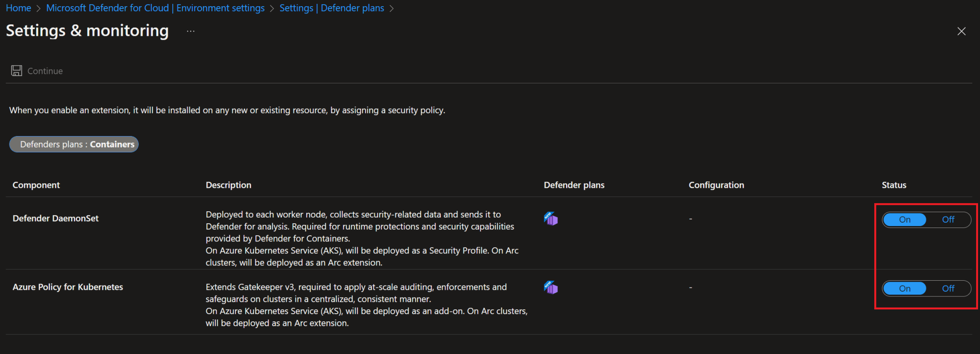The width and height of the screenshot is (980, 354).
Task: Click breadcrumb chevron after Environment settings
Action: click(x=272, y=9)
